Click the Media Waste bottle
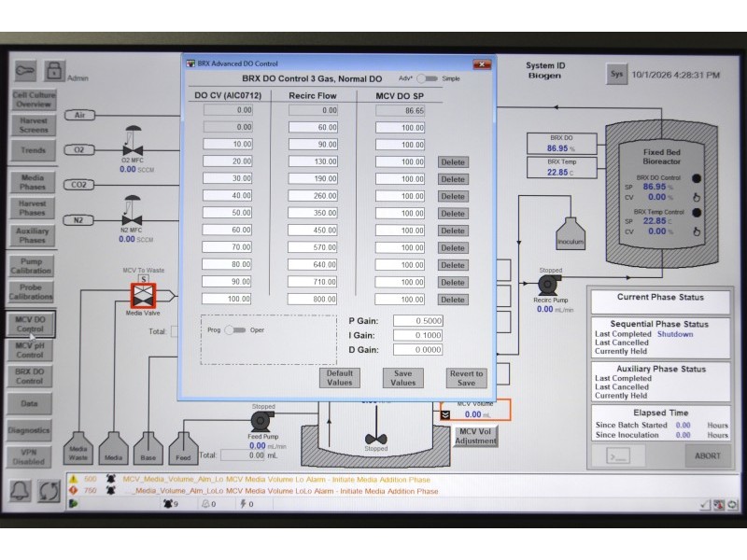 tap(78, 448)
